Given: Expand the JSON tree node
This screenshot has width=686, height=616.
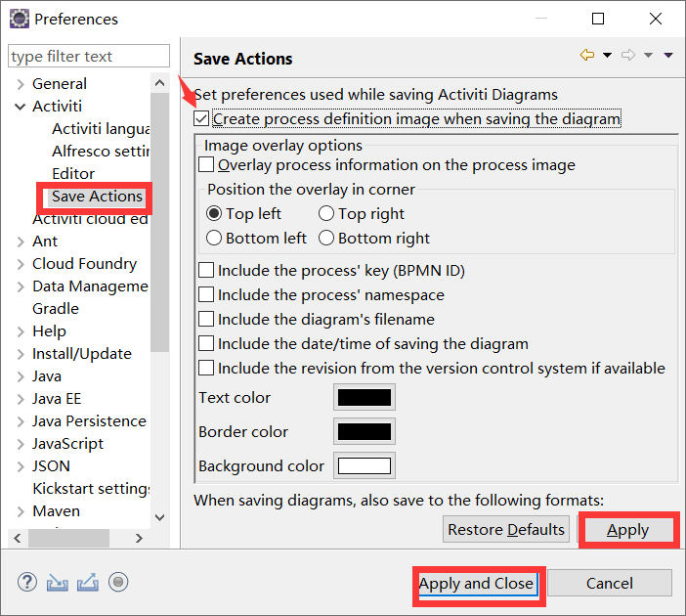Looking at the screenshot, I should coord(21,466).
